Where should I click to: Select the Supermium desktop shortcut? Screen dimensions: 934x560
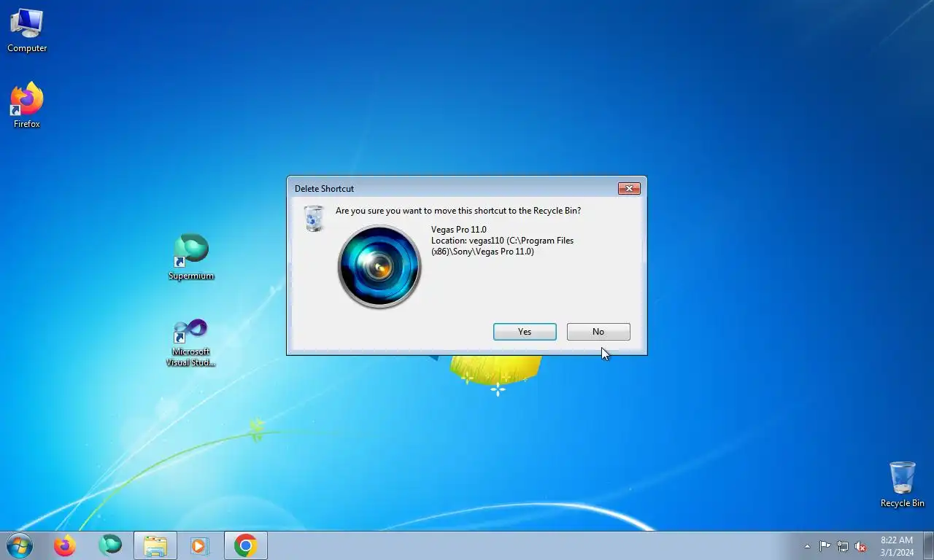click(191, 257)
